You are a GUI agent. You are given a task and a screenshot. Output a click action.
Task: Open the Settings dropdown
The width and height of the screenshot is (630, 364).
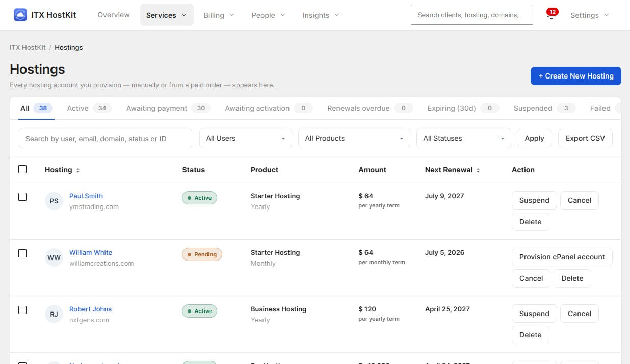coord(590,15)
